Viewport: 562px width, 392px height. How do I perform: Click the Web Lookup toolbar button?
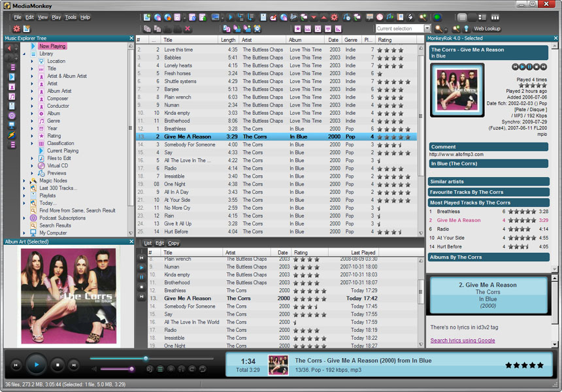click(x=487, y=29)
